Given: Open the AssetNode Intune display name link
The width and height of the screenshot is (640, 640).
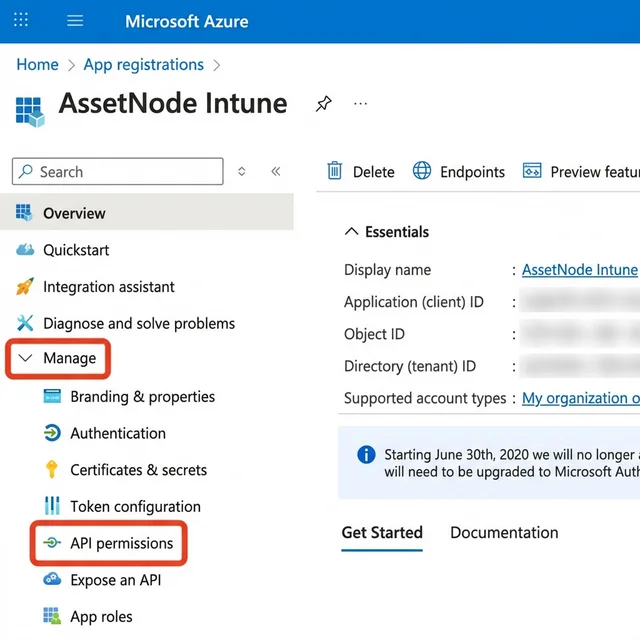Looking at the screenshot, I should click(580, 270).
